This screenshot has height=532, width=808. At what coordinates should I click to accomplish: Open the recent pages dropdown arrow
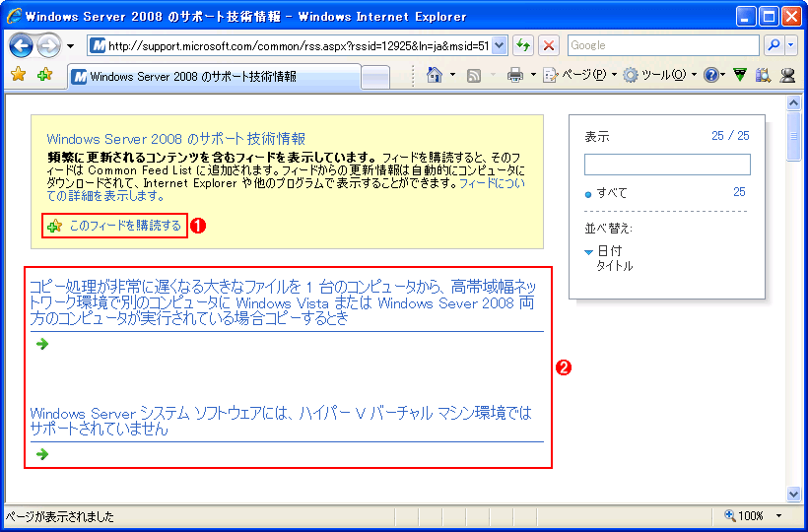(71, 46)
